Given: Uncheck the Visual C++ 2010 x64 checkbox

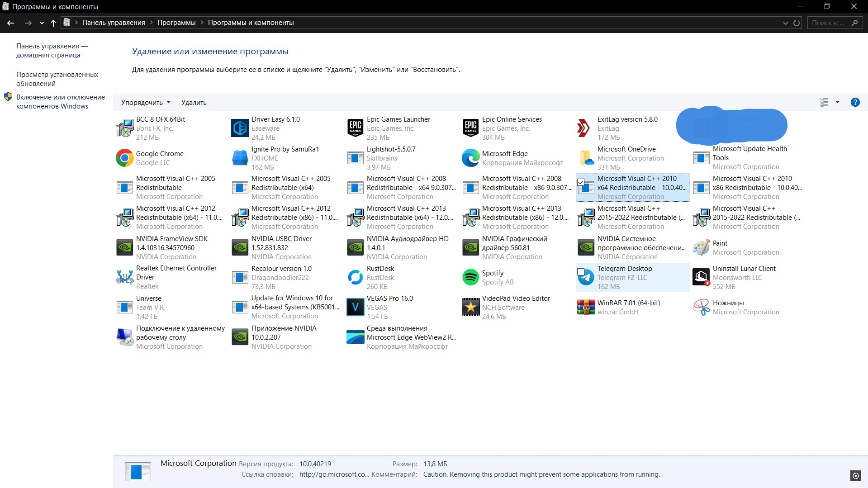Looking at the screenshot, I should click(581, 182).
